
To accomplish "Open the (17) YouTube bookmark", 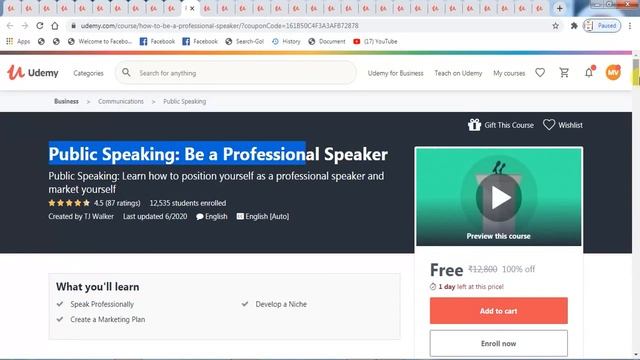I will (x=375, y=41).
